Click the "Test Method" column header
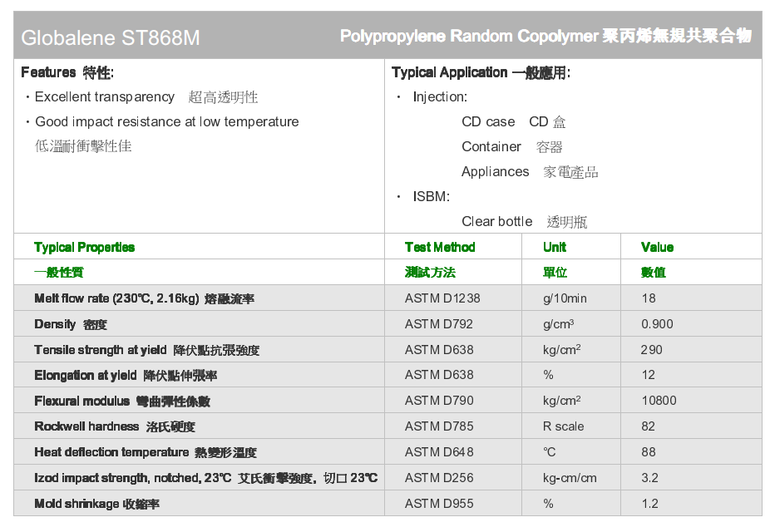 pos(440,247)
